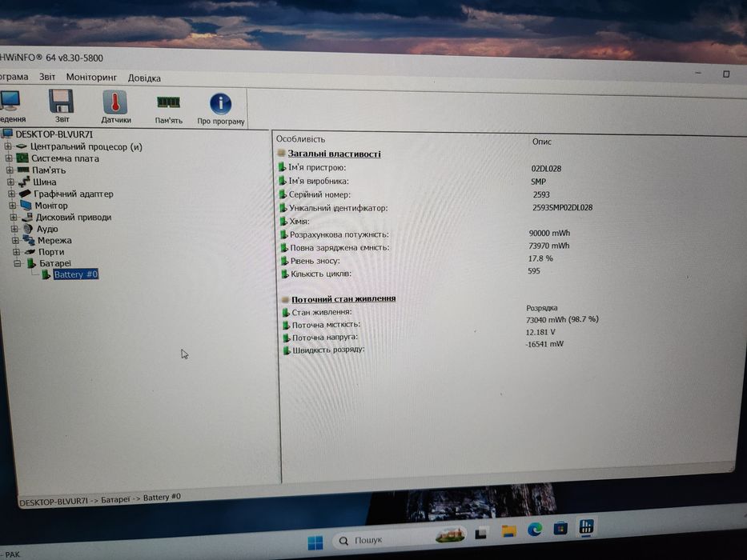This screenshot has height=560, width=747.
Task: Click the Поточний стан живлення heading
Action: [343, 299]
